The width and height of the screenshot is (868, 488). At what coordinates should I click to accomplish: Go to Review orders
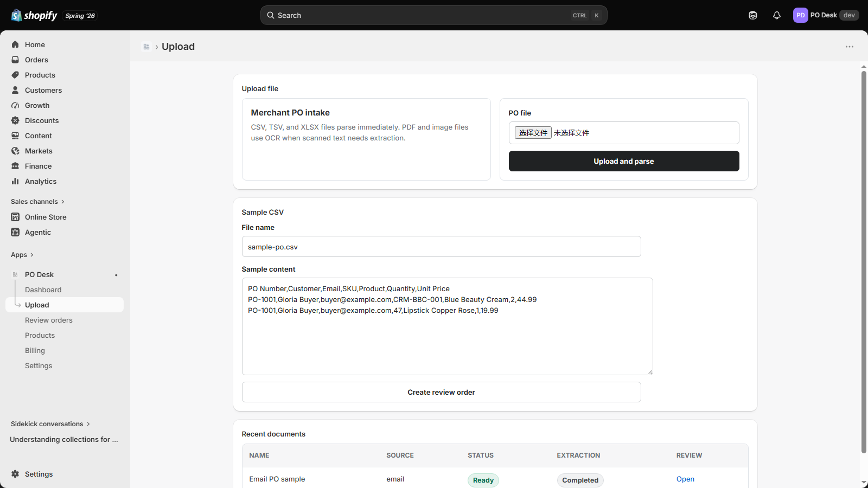(x=49, y=320)
